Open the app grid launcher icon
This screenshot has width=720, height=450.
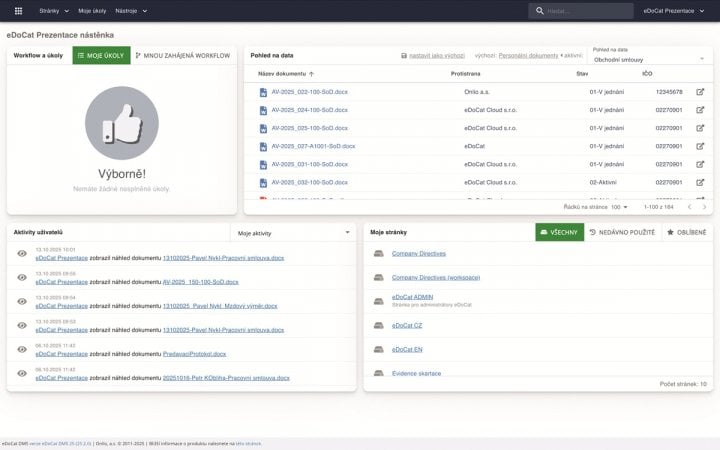18,11
